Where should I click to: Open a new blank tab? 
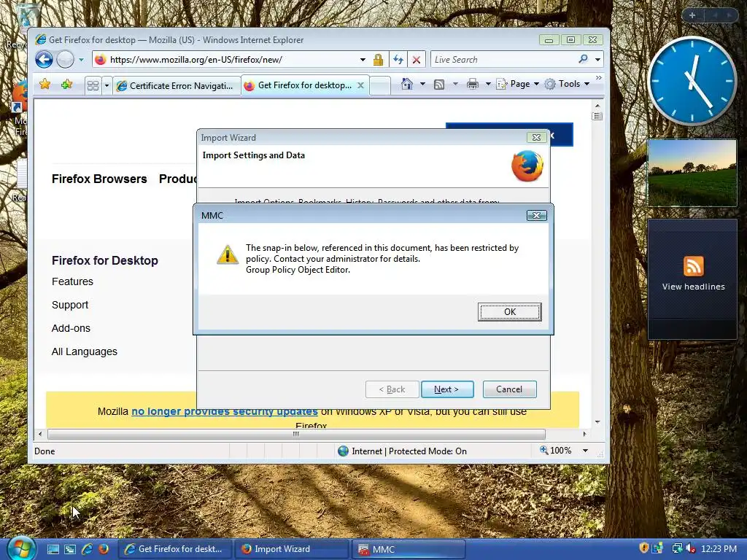click(x=380, y=86)
